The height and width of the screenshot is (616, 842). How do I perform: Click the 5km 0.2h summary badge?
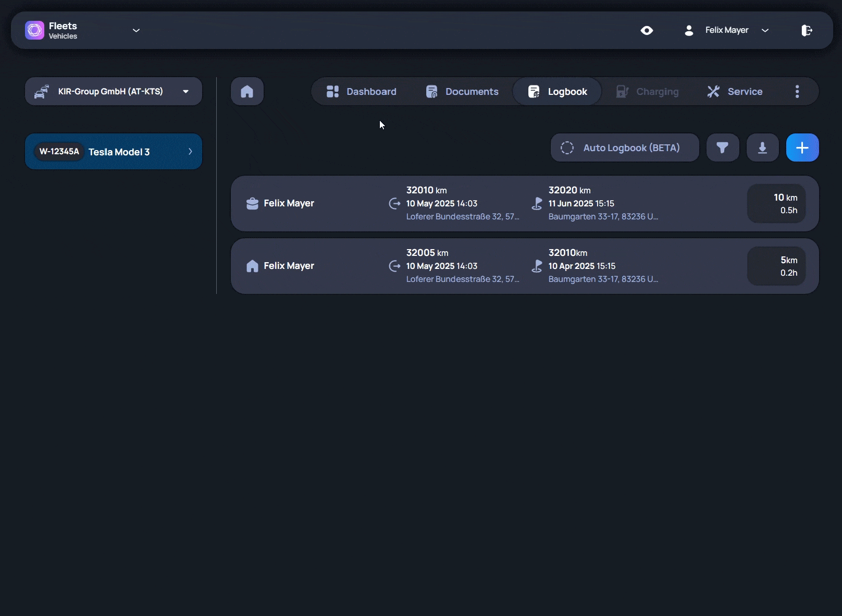tap(776, 266)
